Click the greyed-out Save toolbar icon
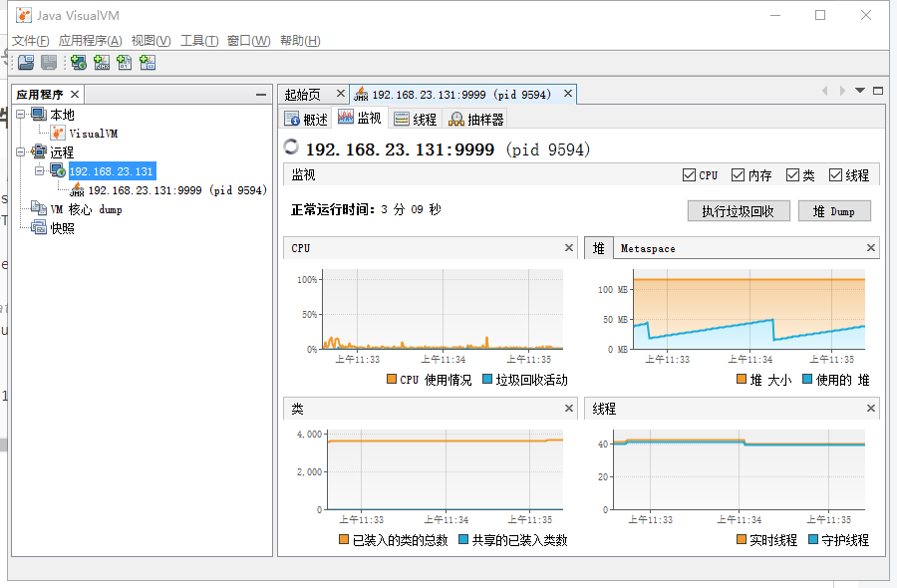897x588 pixels. 49,63
